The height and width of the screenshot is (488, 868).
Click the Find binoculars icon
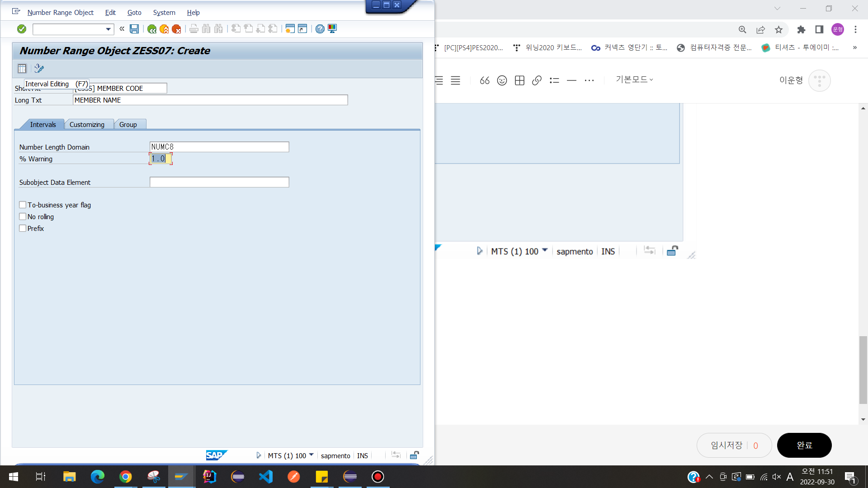pos(206,29)
